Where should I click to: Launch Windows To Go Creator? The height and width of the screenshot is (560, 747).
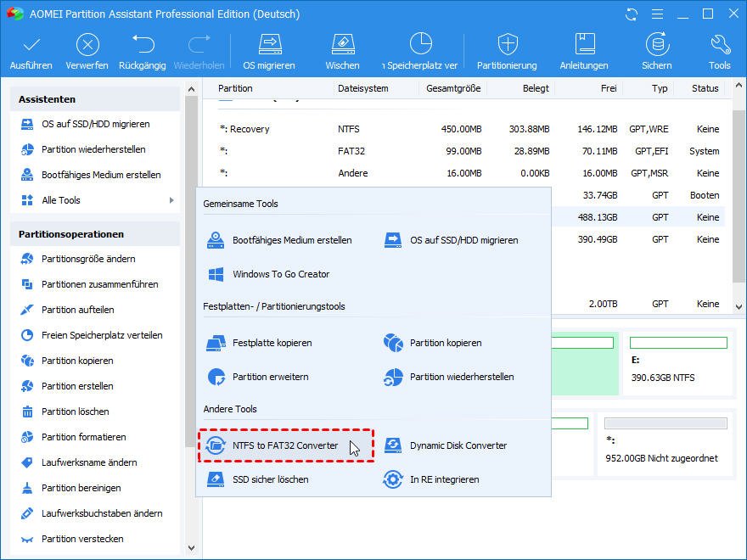click(269, 274)
